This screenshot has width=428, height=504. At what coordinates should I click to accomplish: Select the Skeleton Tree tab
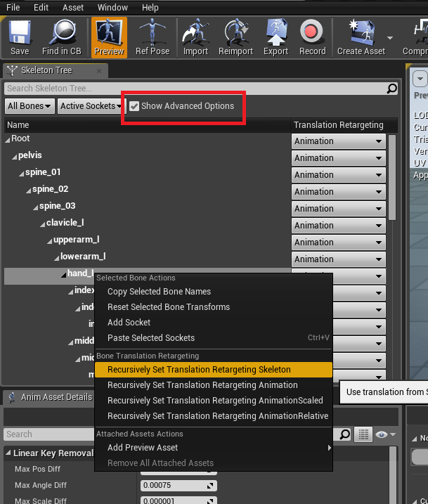point(56,70)
